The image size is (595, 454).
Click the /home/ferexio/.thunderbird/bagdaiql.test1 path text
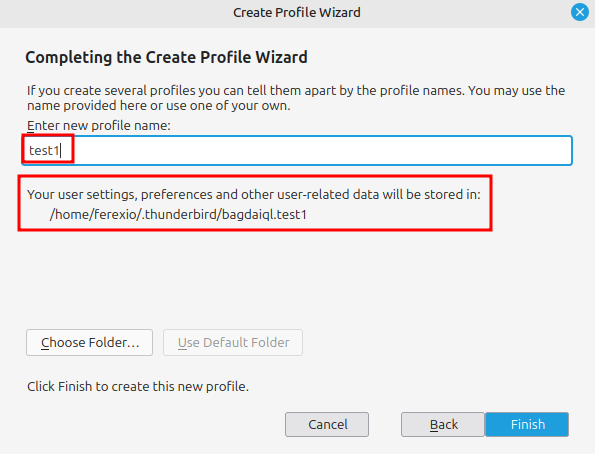tap(178, 214)
